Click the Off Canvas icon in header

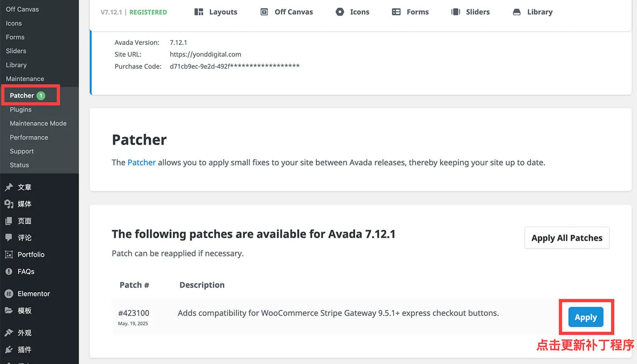pos(264,12)
